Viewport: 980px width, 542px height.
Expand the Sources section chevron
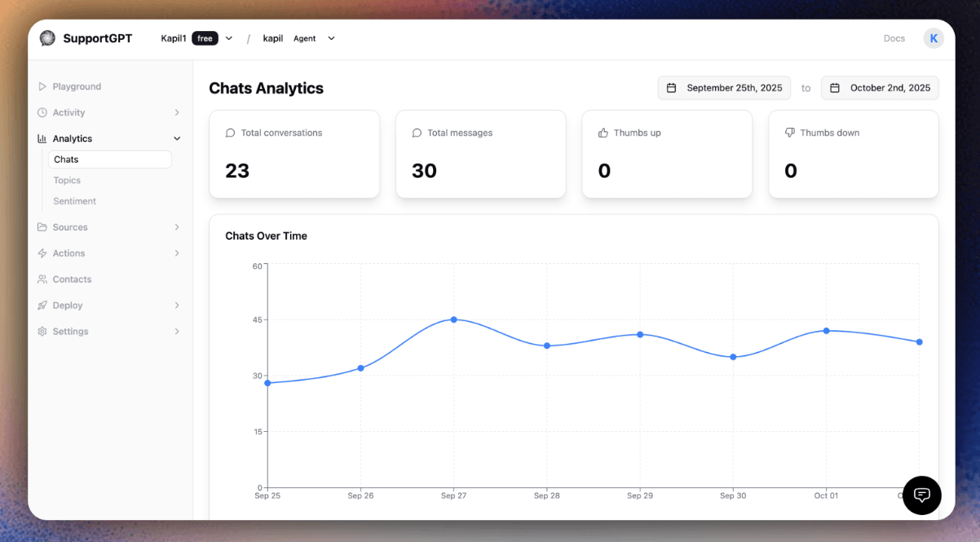(x=177, y=227)
